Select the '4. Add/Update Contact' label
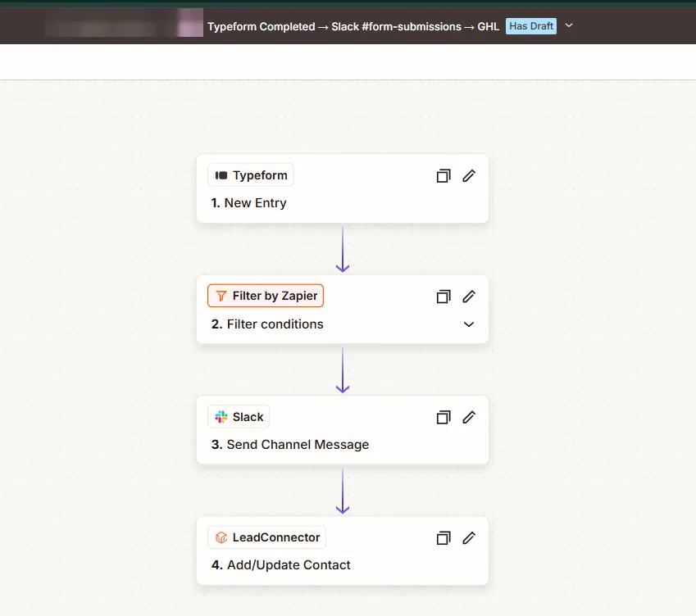696x616 pixels. [280, 565]
